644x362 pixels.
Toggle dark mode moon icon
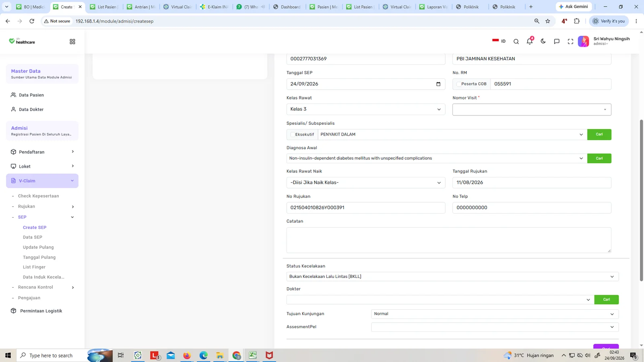click(x=543, y=41)
